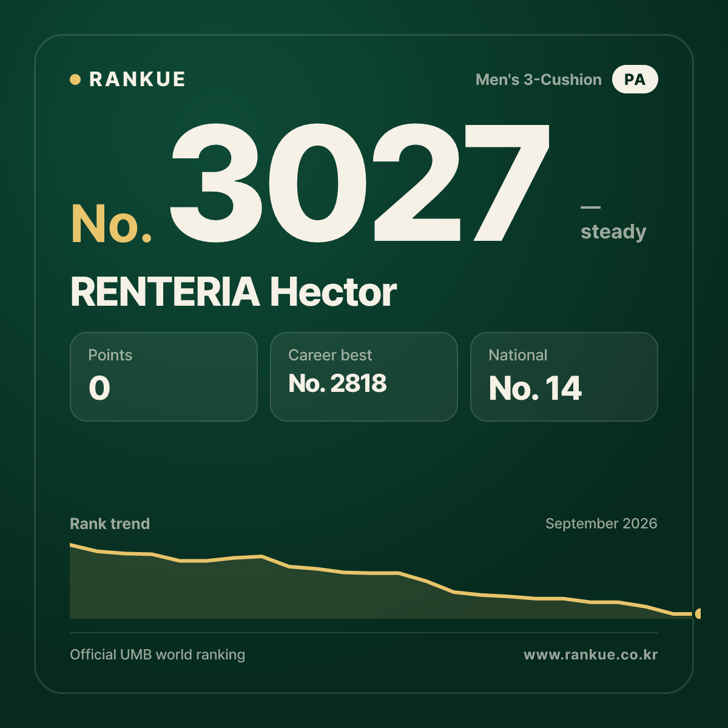Click the Official UMB world ranking text
This screenshot has width=728, height=728.
click(x=158, y=655)
